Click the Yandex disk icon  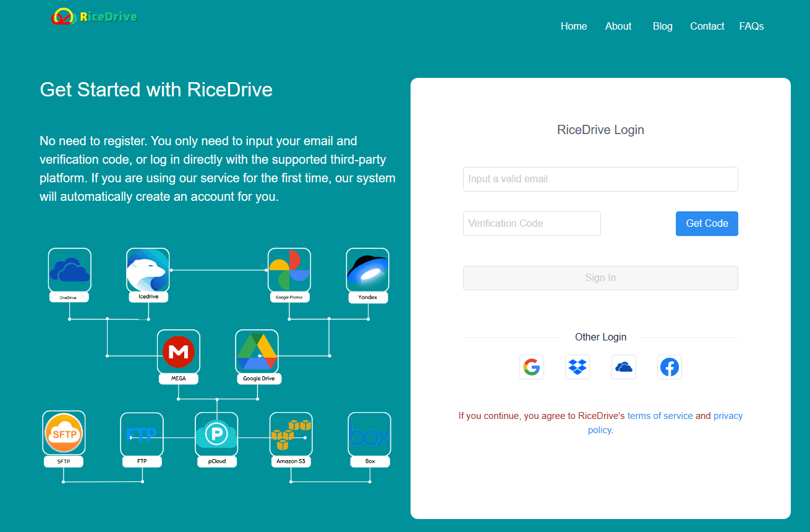(367, 270)
